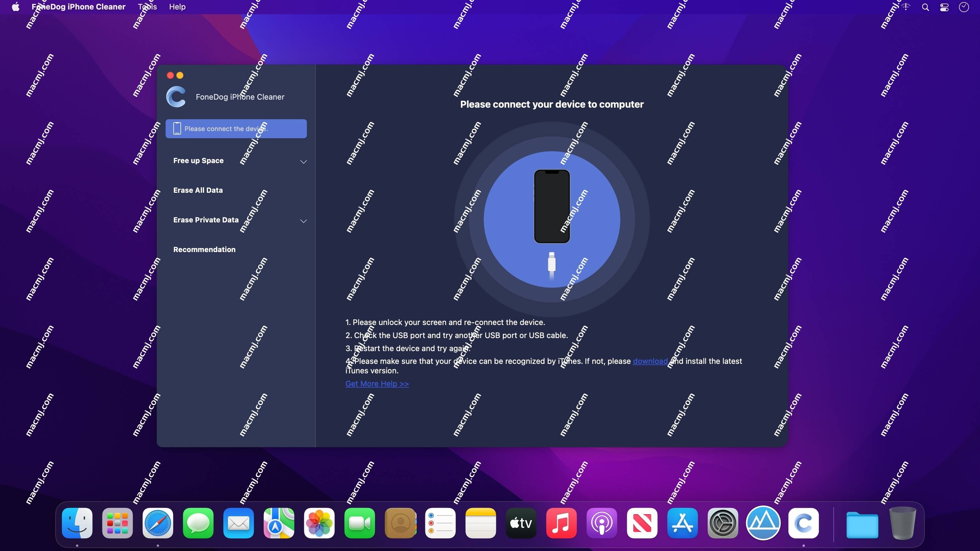The height and width of the screenshot is (551, 980).
Task: Click the FoneDog logo icon in sidebar
Action: coord(176,97)
